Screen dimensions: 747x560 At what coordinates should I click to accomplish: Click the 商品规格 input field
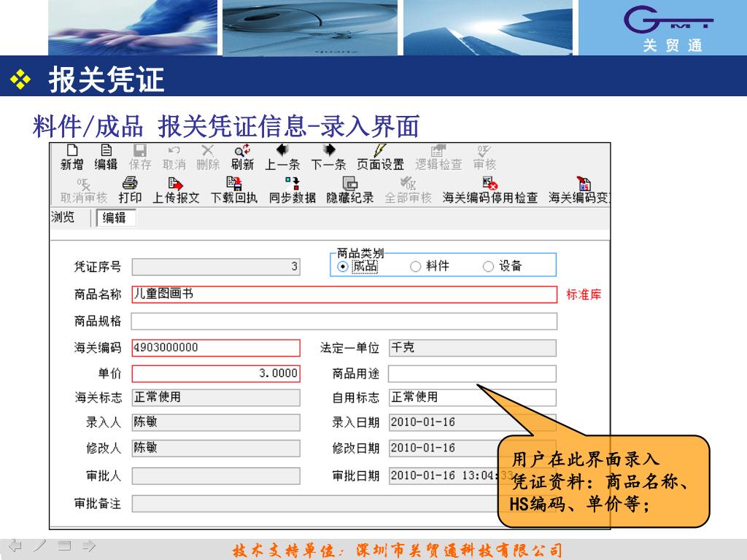[x=344, y=321]
